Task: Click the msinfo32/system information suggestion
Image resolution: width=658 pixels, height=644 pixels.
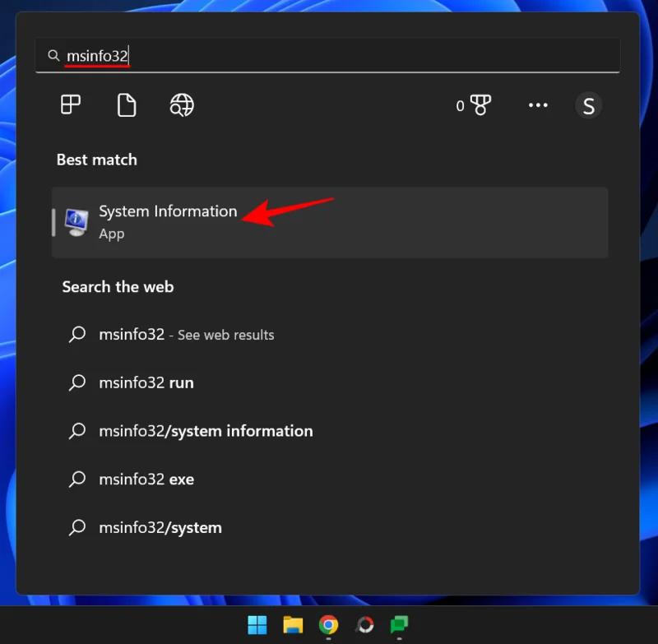Action: click(x=206, y=431)
